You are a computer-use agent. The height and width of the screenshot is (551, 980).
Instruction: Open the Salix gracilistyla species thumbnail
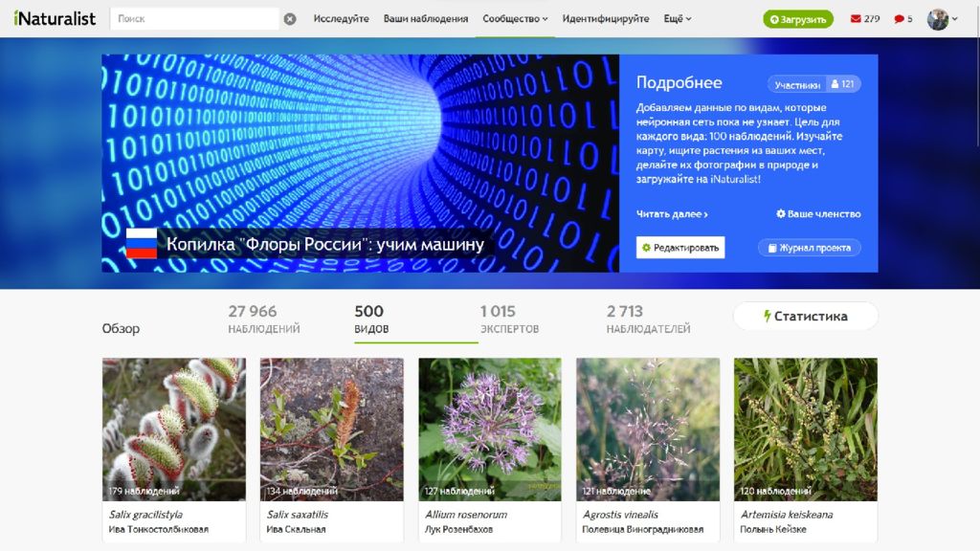click(x=174, y=430)
